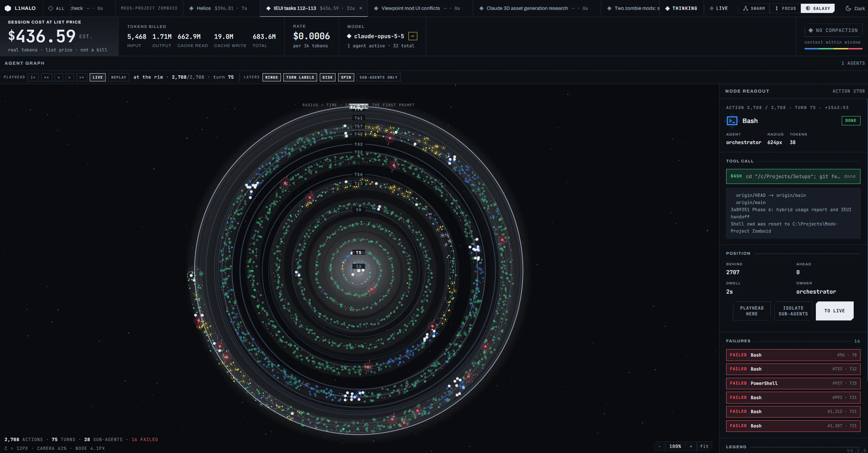The height and width of the screenshot is (453, 868).
Task: Switch to SWARM view
Action: 754,8
